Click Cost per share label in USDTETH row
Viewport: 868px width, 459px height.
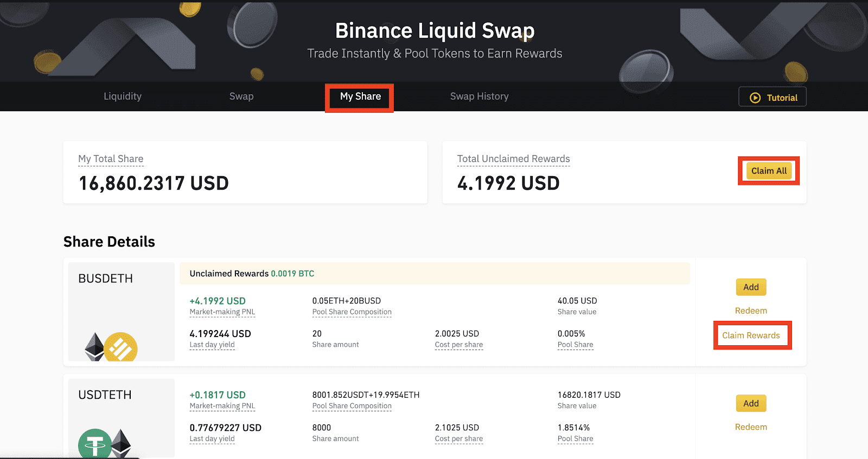pos(459,439)
